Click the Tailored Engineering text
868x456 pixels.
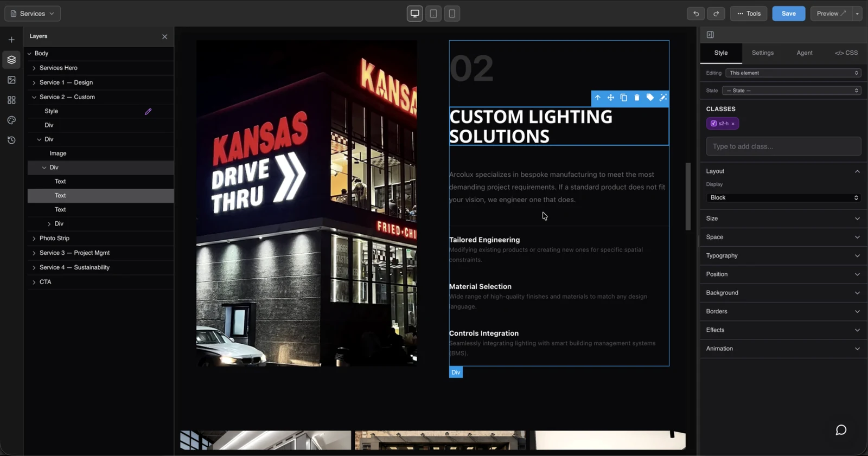tap(484, 240)
